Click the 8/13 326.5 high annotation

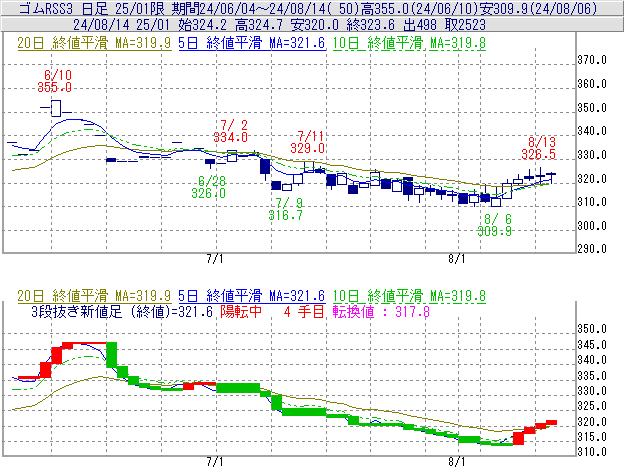[x=538, y=148]
